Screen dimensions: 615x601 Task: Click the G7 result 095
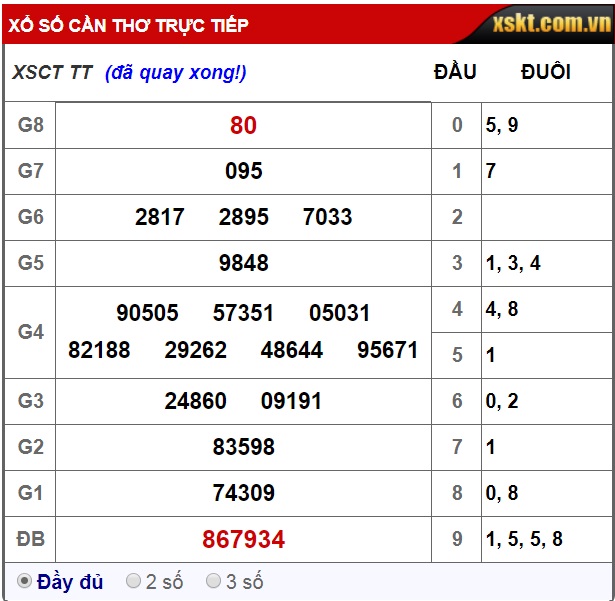click(243, 171)
